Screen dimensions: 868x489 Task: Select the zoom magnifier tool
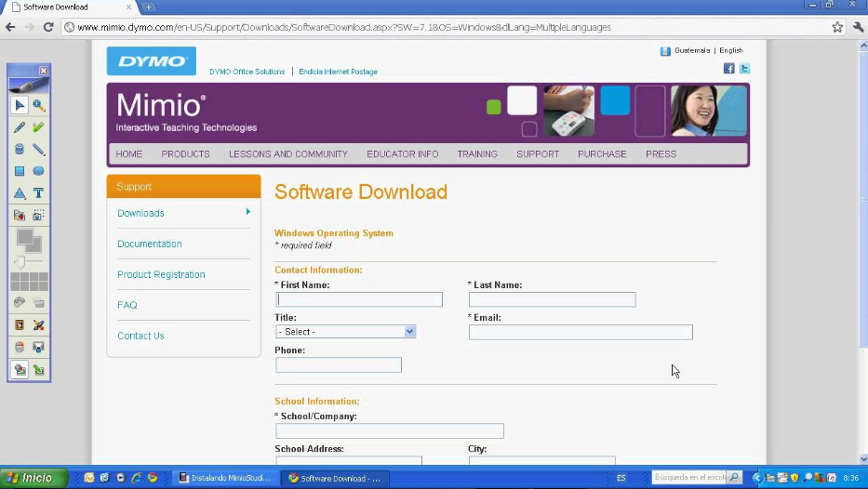click(38, 105)
